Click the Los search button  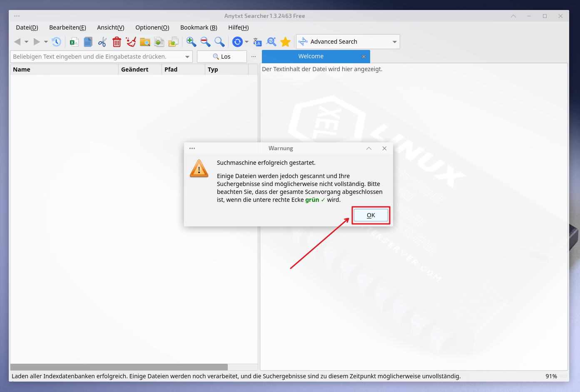[222, 57]
